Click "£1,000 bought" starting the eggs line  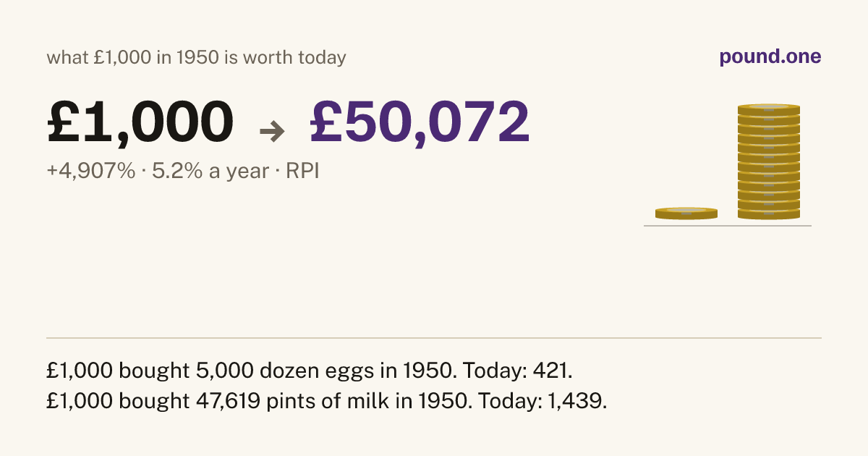pos(118,371)
